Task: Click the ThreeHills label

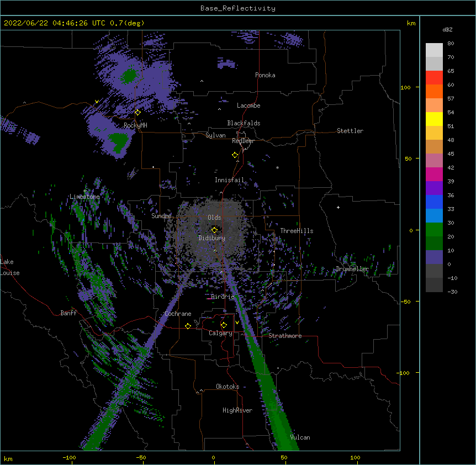Action: 297,231
